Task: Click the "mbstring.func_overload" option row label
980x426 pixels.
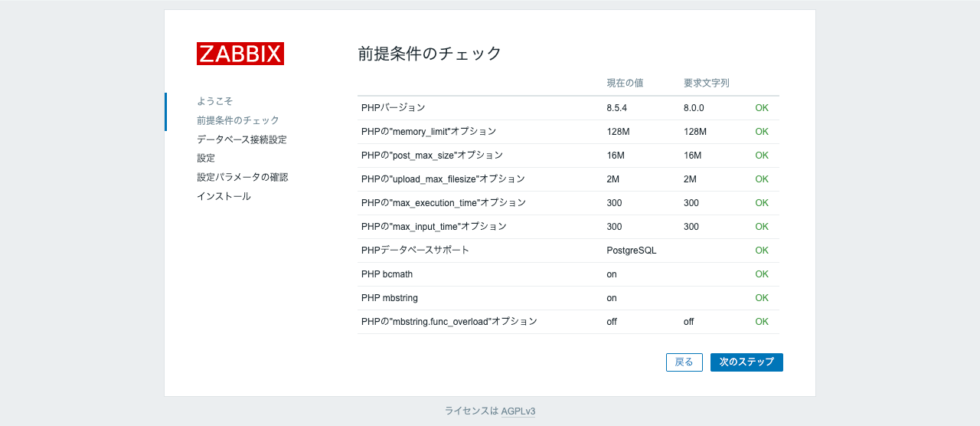Action: tap(449, 322)
